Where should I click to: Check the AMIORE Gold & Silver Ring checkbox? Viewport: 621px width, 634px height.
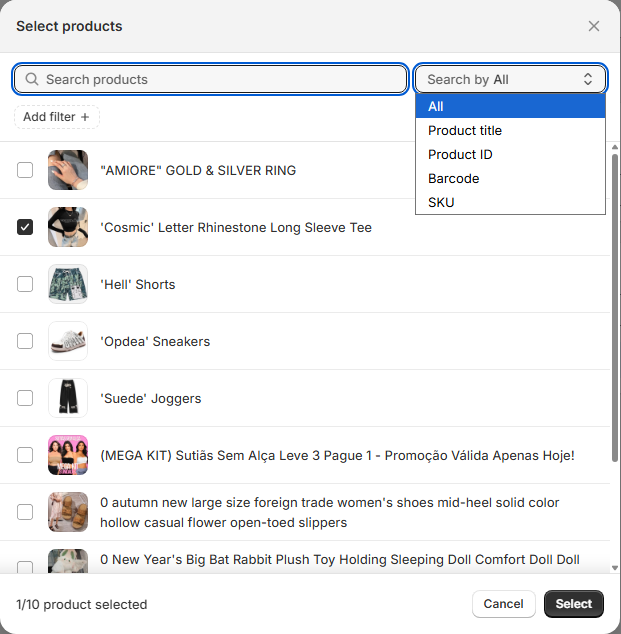click(25, 170)
